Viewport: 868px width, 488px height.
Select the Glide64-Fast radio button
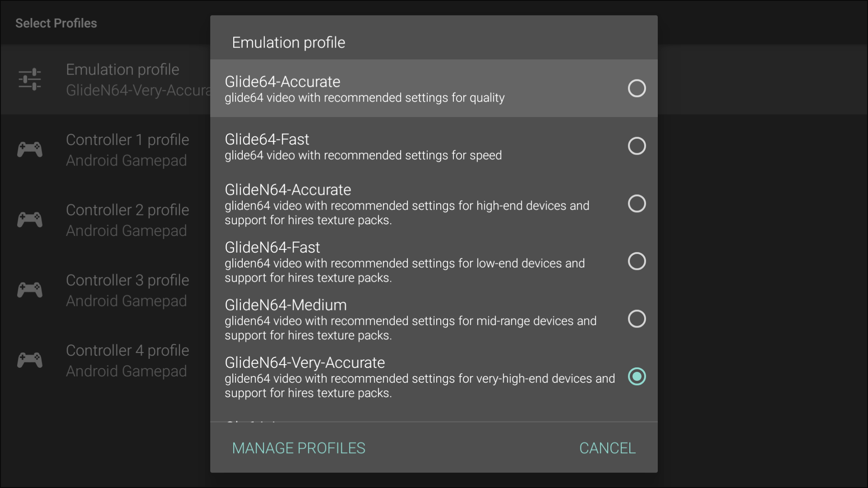pyautogui.click(x=637, y=146)
